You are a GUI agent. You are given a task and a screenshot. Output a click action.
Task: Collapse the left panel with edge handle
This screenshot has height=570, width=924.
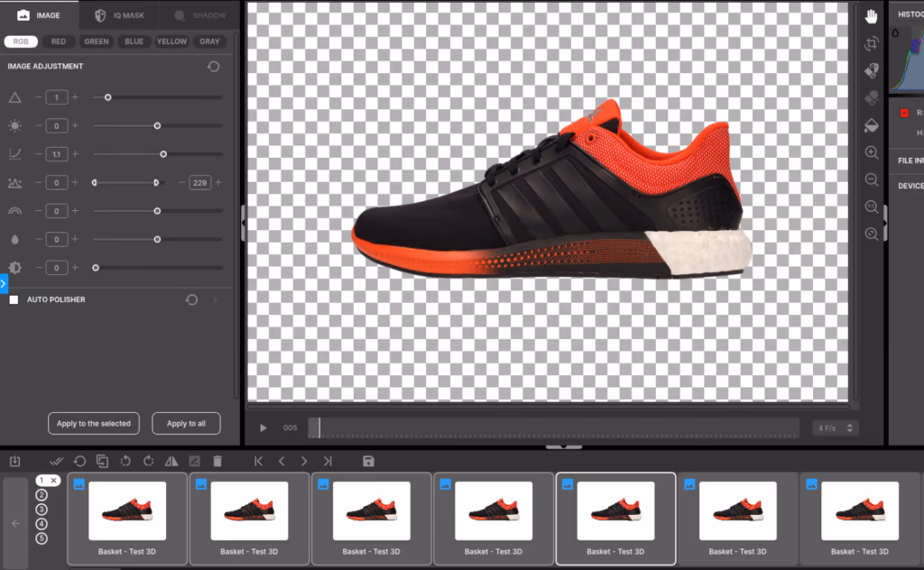point(243,223)
